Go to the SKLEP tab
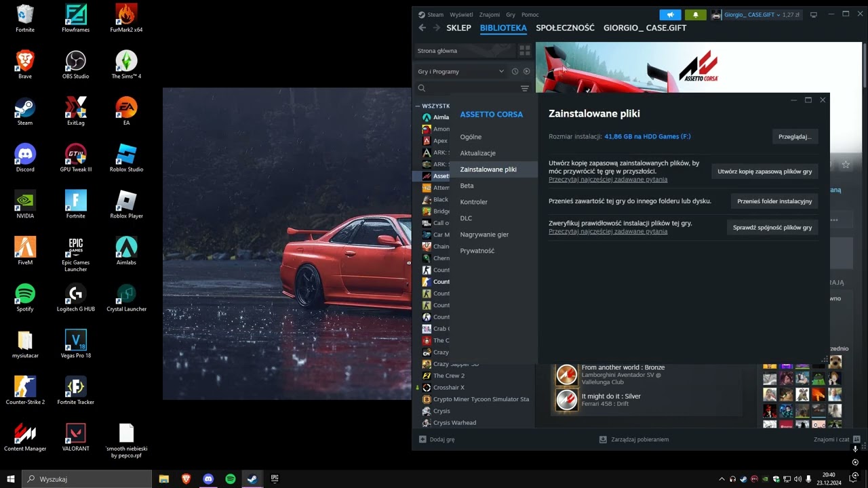868x488 pixels. click(459, 28)
